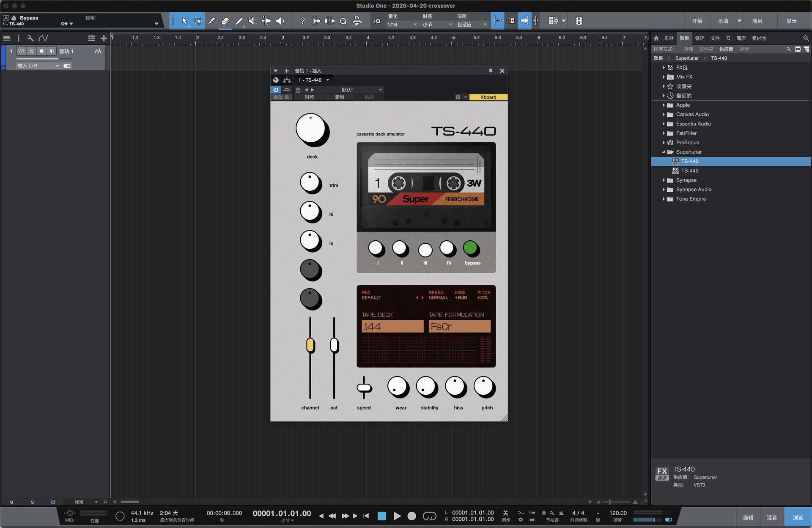Image resolution: width=812 pixels, height=528 pixels.
Task: Expand the FabFilter vendor folder
Action: (664, 133)
